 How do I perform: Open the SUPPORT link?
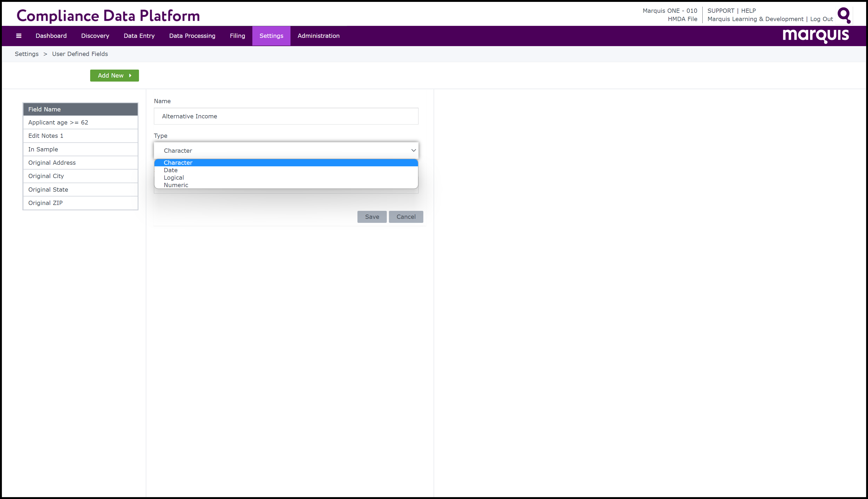720,11
